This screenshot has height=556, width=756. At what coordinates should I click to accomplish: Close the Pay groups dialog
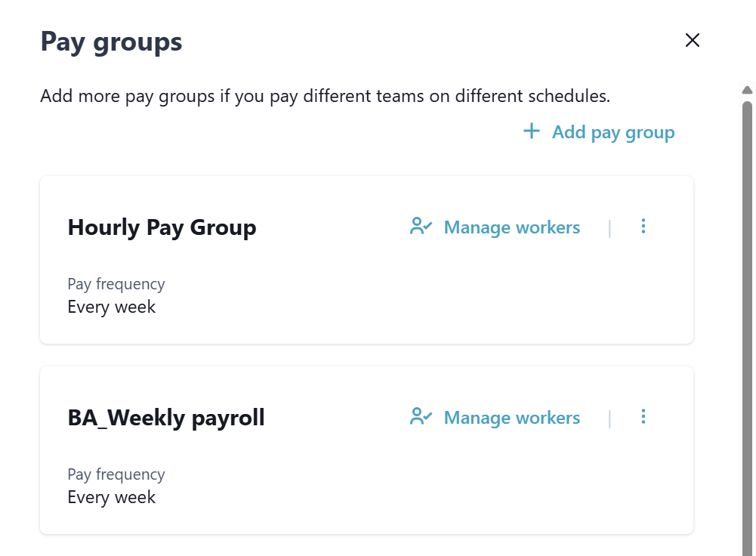coord(692,41)
